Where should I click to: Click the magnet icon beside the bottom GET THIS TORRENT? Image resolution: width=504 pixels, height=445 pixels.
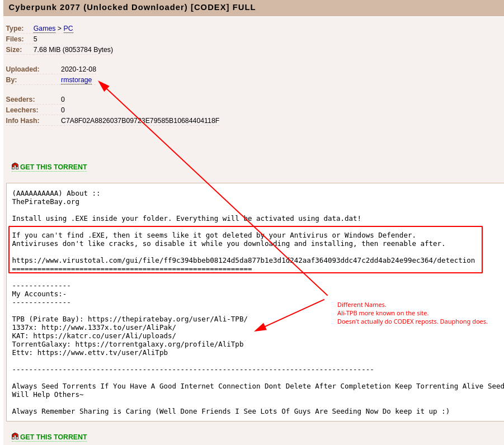[x=15, y=436]
